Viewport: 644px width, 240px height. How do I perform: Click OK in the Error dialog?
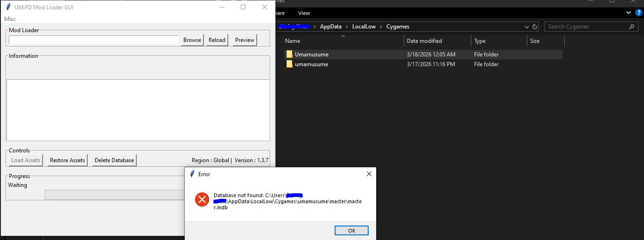click(x=351, y=231)
